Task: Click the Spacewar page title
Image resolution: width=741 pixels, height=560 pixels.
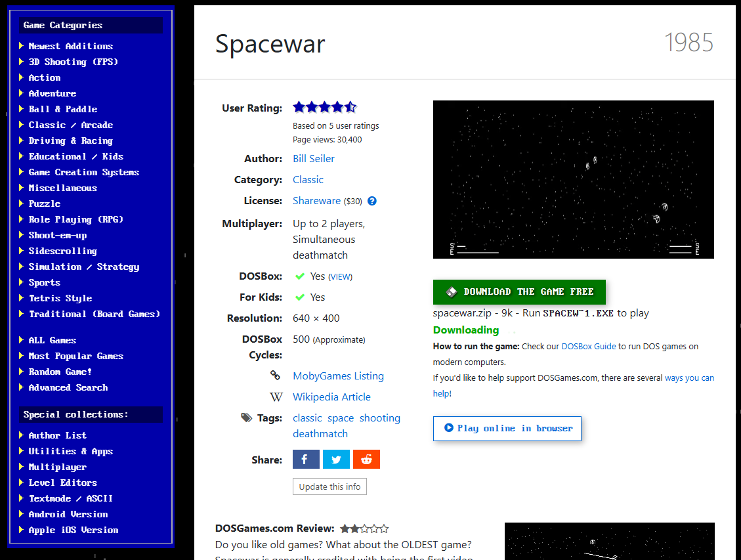Action: (x=270, y=44)
